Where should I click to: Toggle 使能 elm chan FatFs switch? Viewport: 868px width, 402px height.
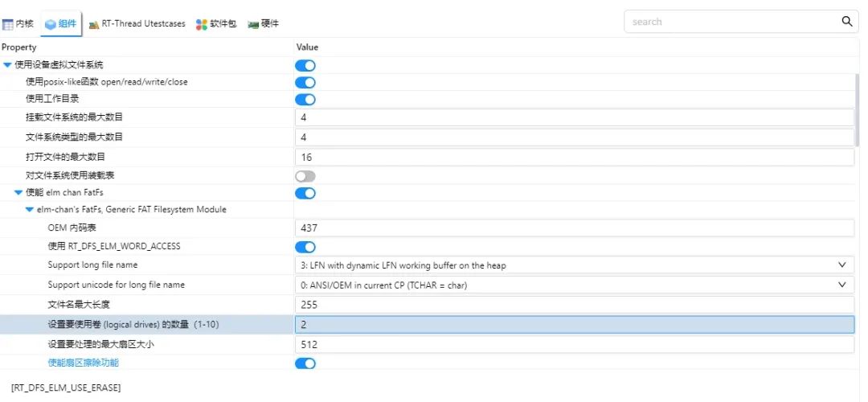305,193
